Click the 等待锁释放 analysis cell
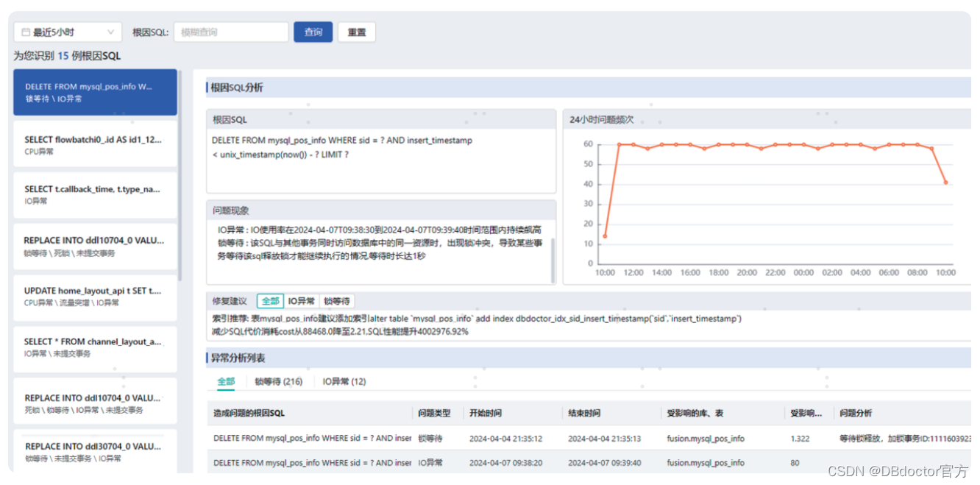Viewport: 980px width, 485px height. (x=905, y=439)
